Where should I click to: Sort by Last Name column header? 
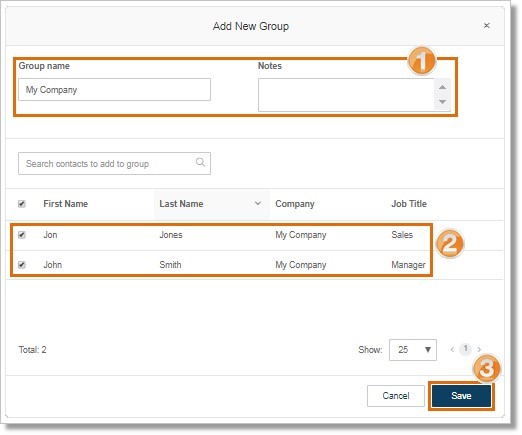pyautogui.click(x=181, y=204)
